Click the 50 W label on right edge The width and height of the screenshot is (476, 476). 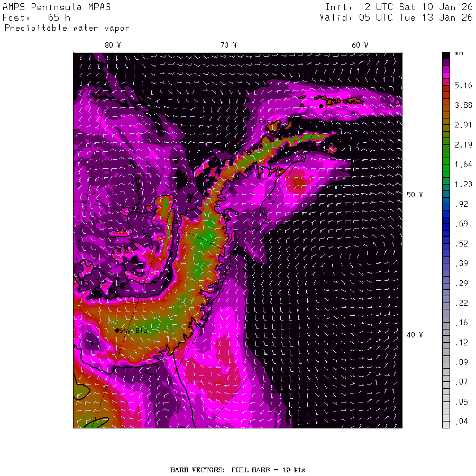click(414, 195)
